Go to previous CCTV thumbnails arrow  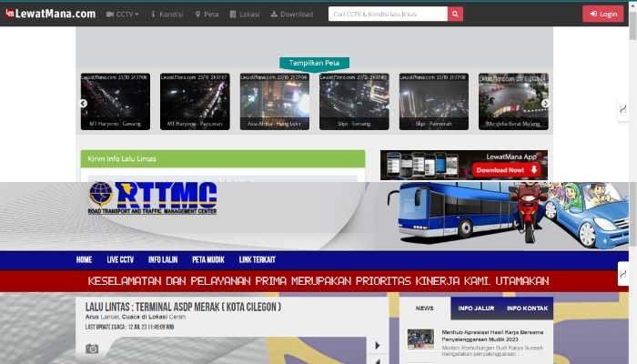coord(84,103)
